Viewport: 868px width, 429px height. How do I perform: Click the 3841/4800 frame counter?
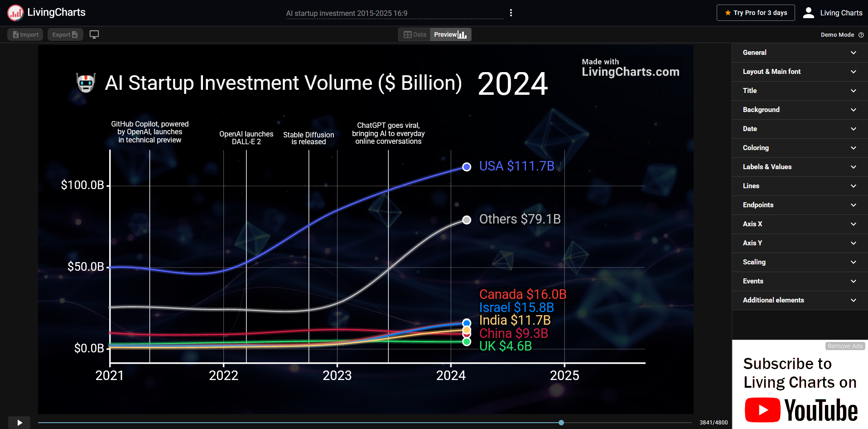pos(714,423)
